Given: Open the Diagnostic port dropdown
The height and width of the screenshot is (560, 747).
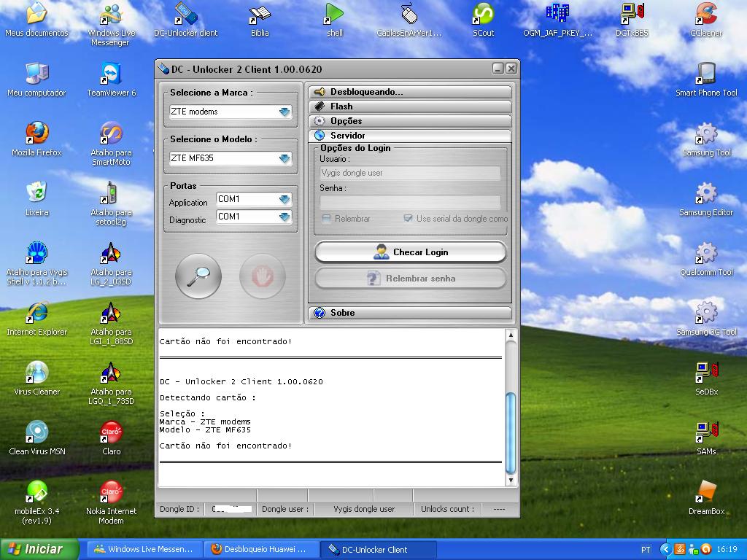Looking at the screenshot, I should (285, 217).
